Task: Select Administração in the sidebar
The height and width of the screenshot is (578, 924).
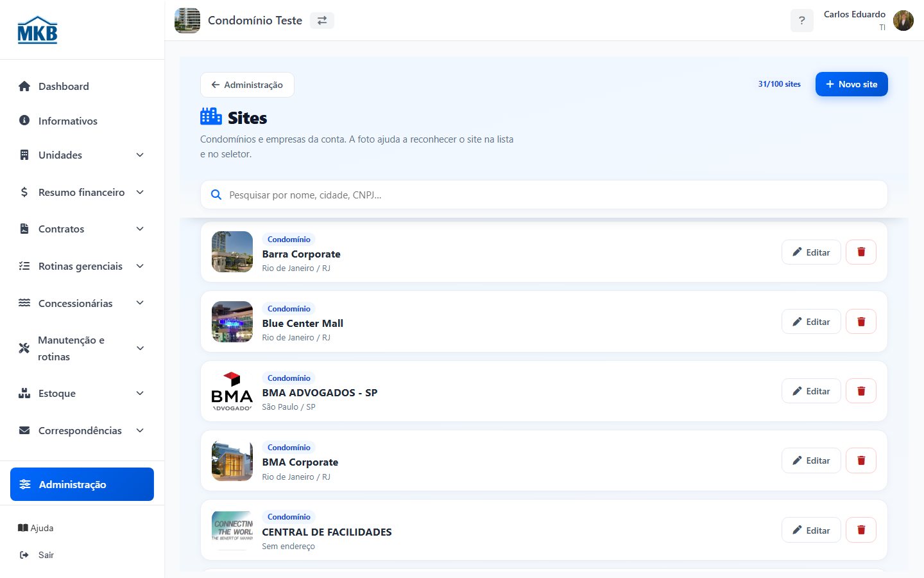Action: tap(82, 484)
